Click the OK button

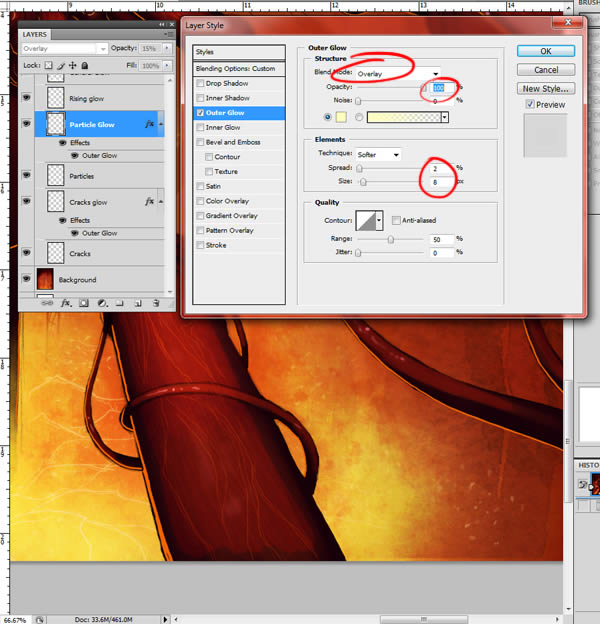pyautogui.click(x=545, y=51)
